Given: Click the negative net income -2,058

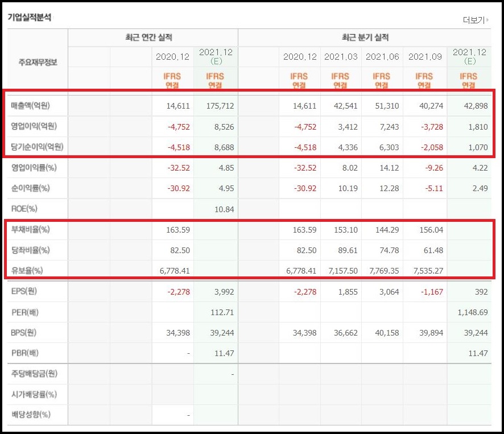Looking at the screenshot, I should 432,147.
